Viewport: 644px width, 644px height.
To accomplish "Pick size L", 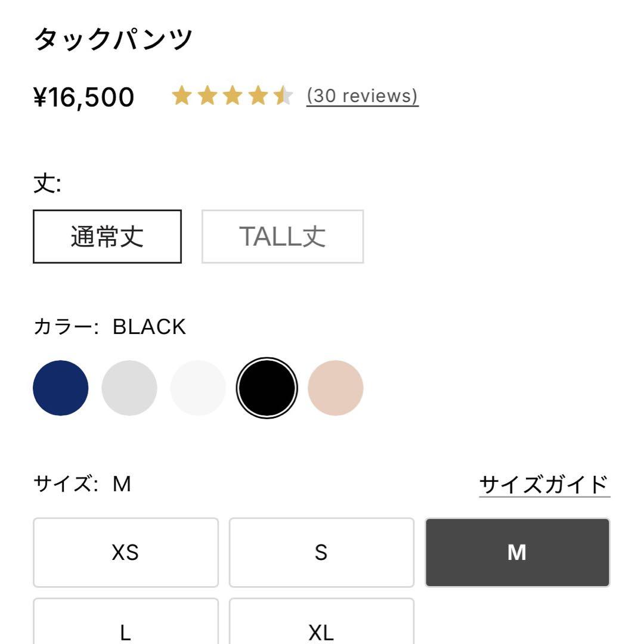I will pos(126,623).
